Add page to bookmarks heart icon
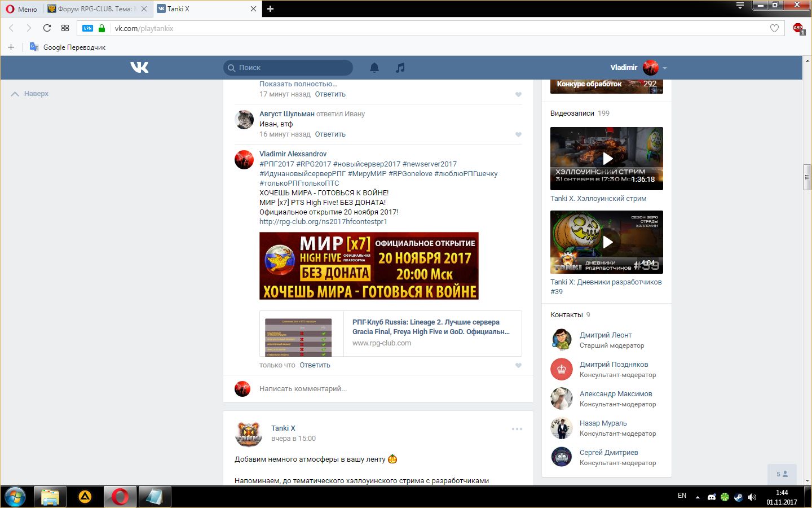This screenshot has width=812, height=508. [x=774, y=28]
